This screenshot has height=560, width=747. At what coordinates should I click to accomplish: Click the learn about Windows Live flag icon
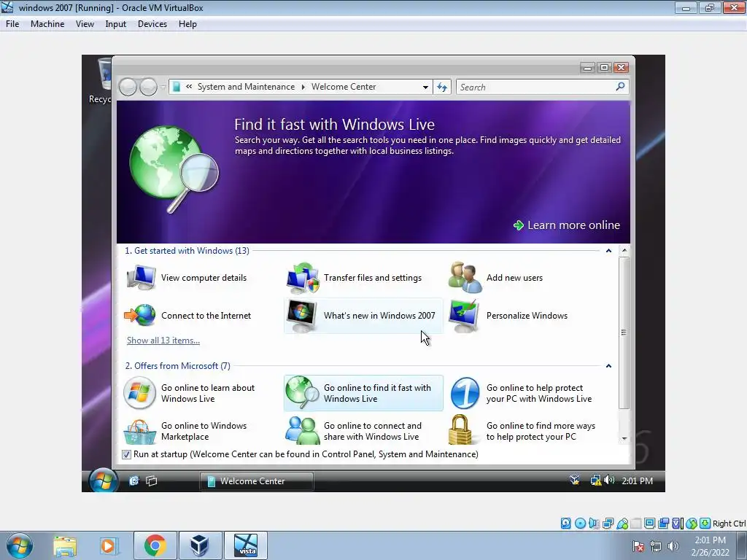click(139, 393)
